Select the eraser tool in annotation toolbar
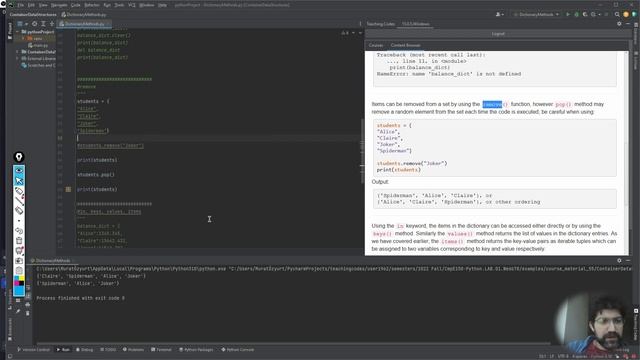Viewport: 640px width, 360px height. pos(19,210)
